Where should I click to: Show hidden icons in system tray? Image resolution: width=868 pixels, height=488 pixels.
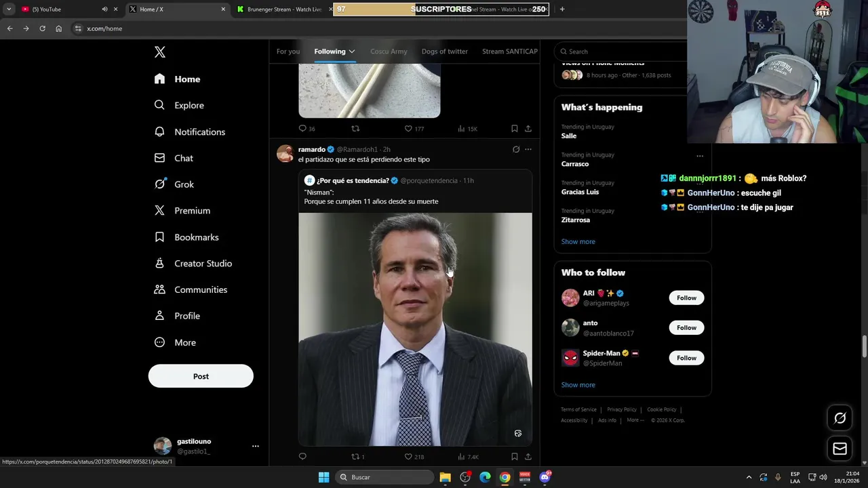[749, 477]
